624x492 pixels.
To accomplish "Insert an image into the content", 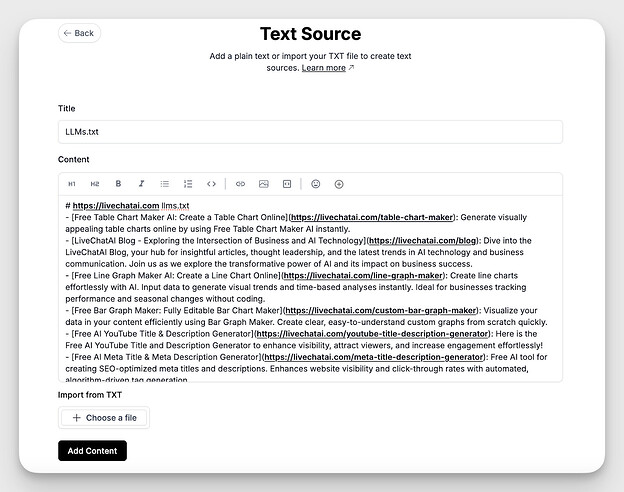I will (263, 184).
